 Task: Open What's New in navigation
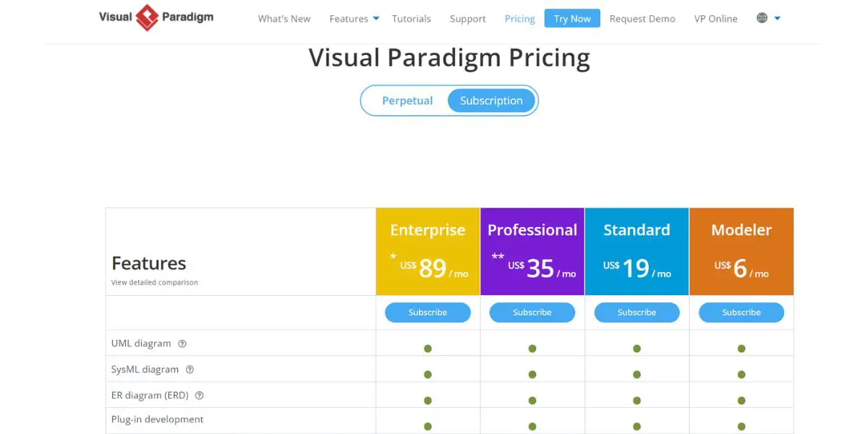[284, 19]
